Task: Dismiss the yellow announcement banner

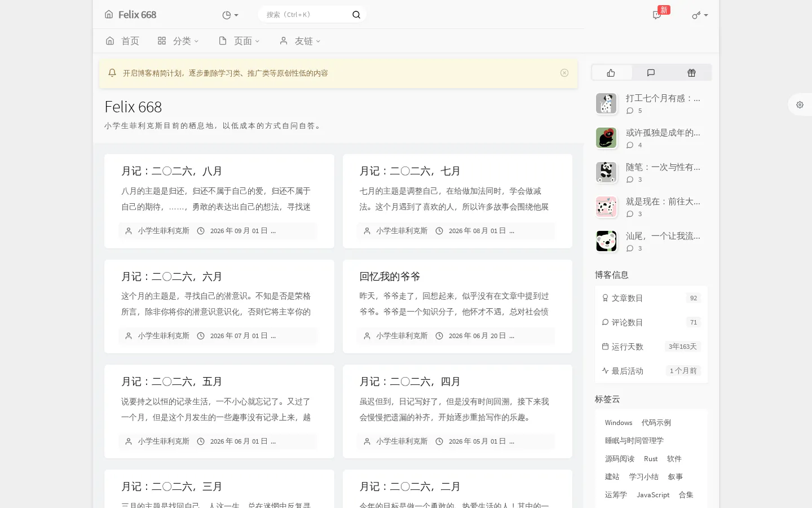Action: pyautogui.click(x=564, y=73)
